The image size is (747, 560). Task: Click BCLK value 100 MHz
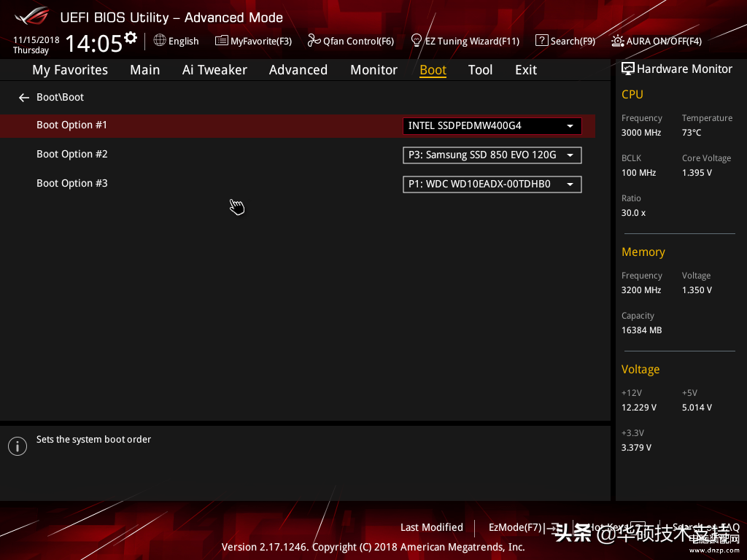[x=638, y=172]
